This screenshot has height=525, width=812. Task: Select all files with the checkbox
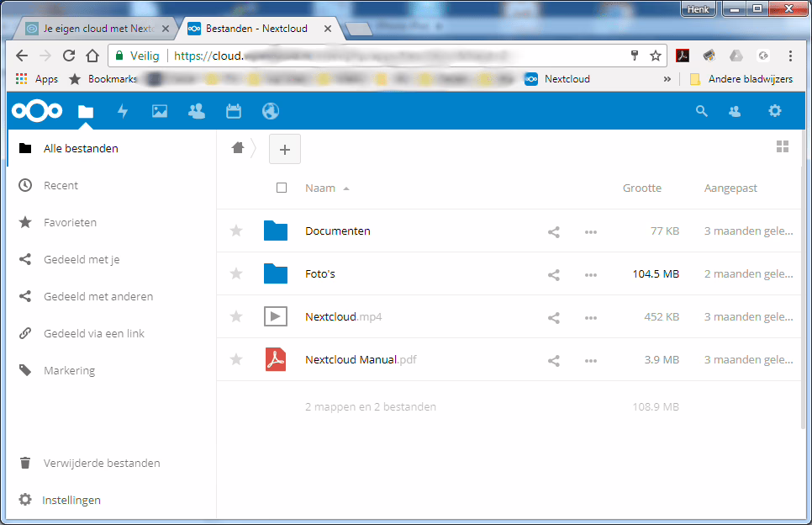(x=282, y=188)
